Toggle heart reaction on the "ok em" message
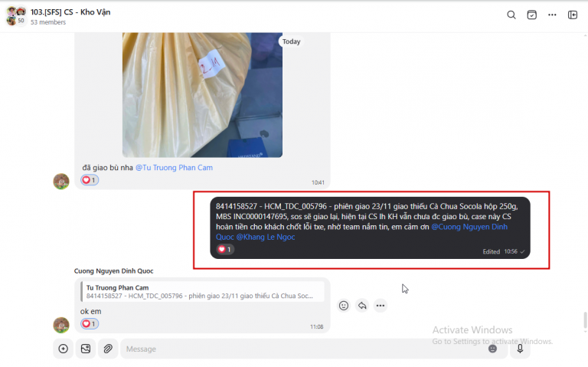This screenshot has height=367, width=588. 90,324
